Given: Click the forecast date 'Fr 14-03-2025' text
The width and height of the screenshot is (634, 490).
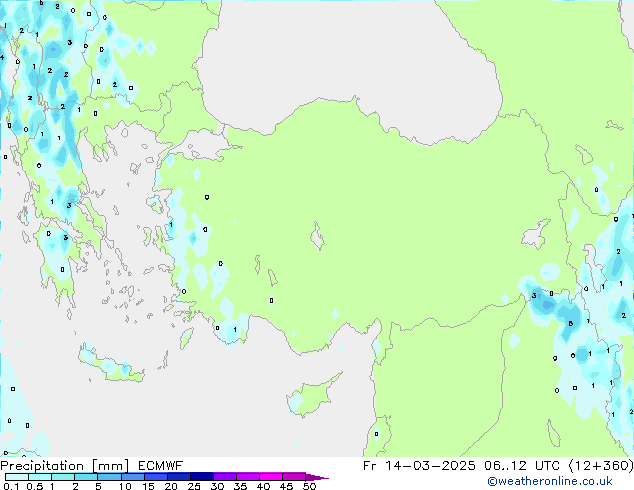Looking at the screenshot, I should pyautogui.click(x=419, y=466).
